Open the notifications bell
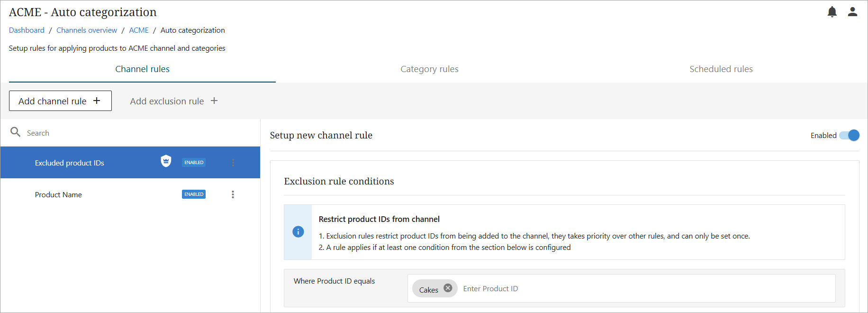This screenshot has height=313, width=868. pyautogui.click(x=832, y=12)
